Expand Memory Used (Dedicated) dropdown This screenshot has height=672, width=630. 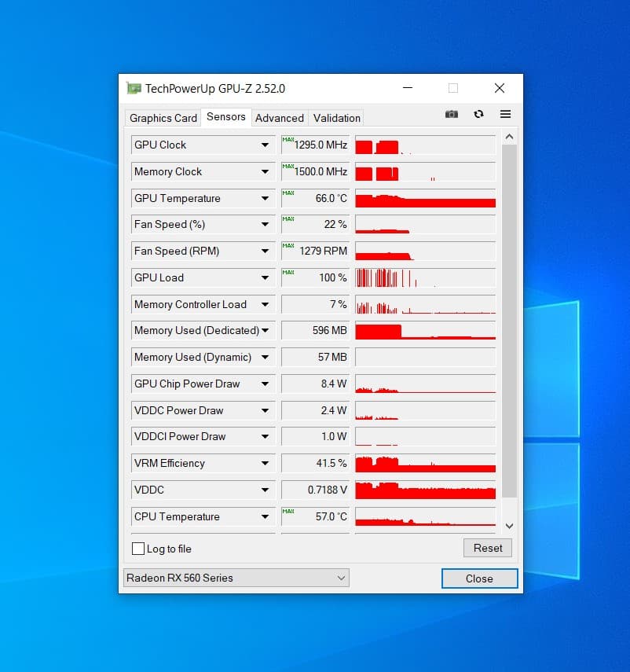coord(265,330)
